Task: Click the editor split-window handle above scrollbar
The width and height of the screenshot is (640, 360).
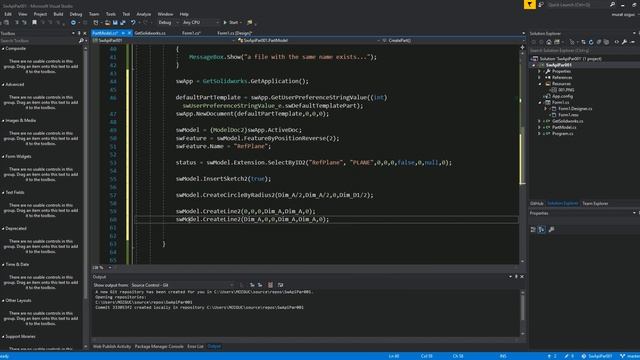Action: click(522, 47)
